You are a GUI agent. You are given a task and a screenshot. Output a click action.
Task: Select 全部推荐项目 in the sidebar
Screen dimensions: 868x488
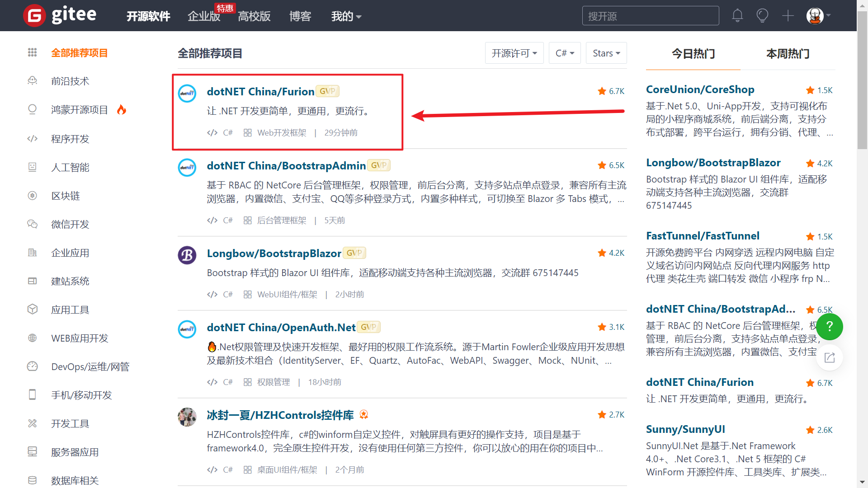(79, 53)
